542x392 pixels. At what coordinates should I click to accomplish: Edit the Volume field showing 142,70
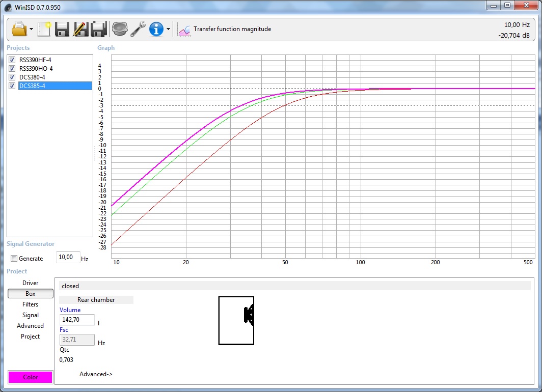[x=77, y=320]
